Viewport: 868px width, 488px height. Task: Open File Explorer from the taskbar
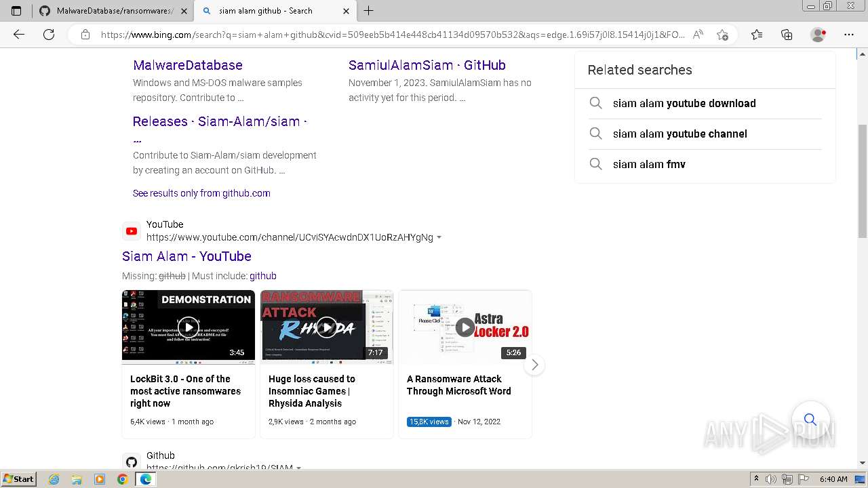pyautogui.click(x=77, y=479)
